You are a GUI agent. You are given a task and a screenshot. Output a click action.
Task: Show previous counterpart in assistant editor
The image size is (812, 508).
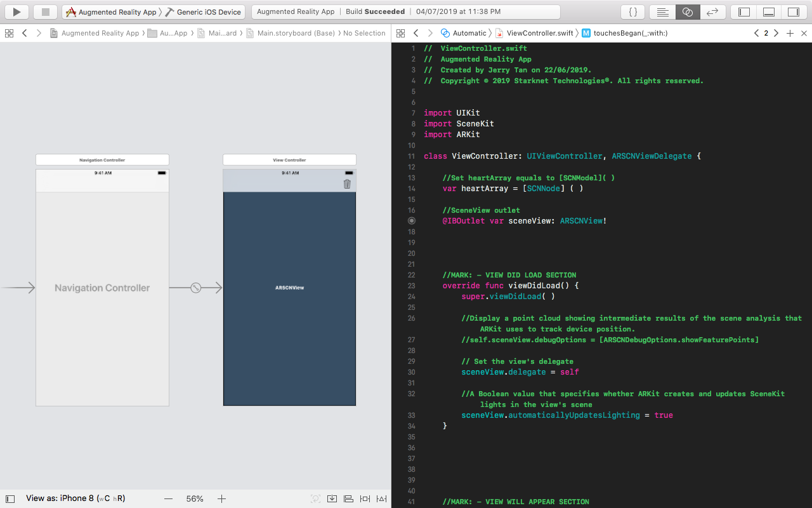click(756, 33)
